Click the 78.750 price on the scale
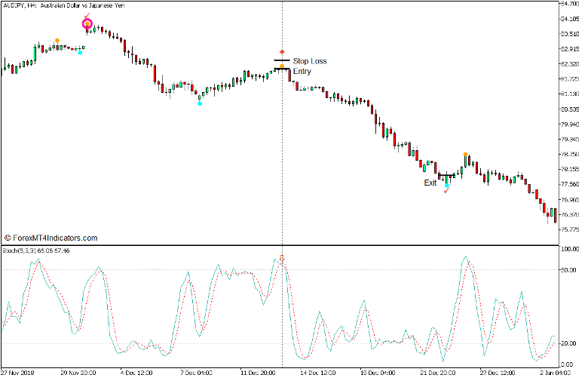Screen dimensions: 588x381 click(x=570, y=154)
